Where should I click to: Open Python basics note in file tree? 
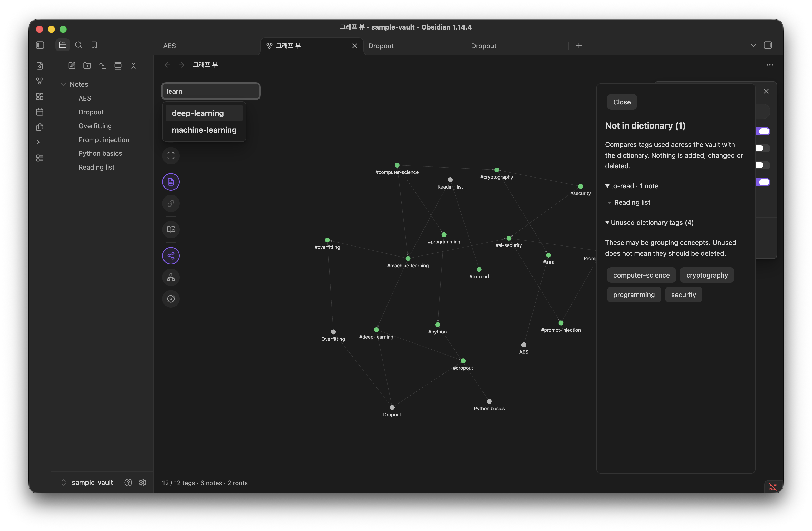click(100, 153)
